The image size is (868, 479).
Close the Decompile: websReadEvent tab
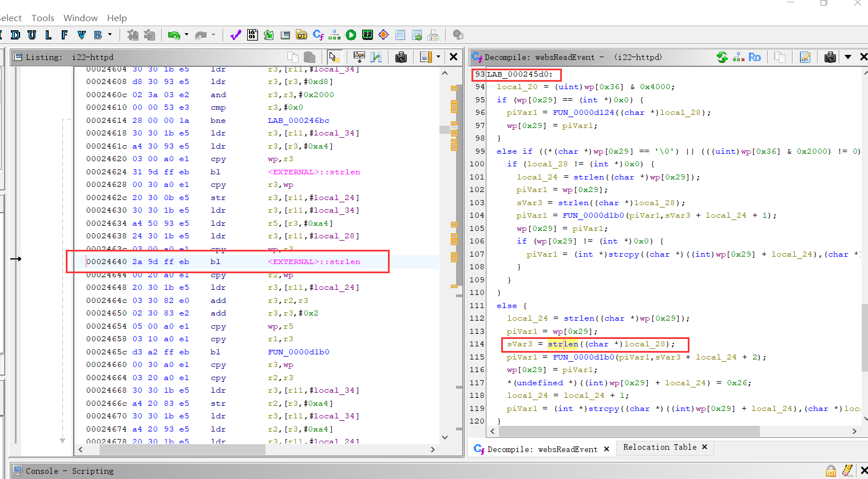coord(607,449)
